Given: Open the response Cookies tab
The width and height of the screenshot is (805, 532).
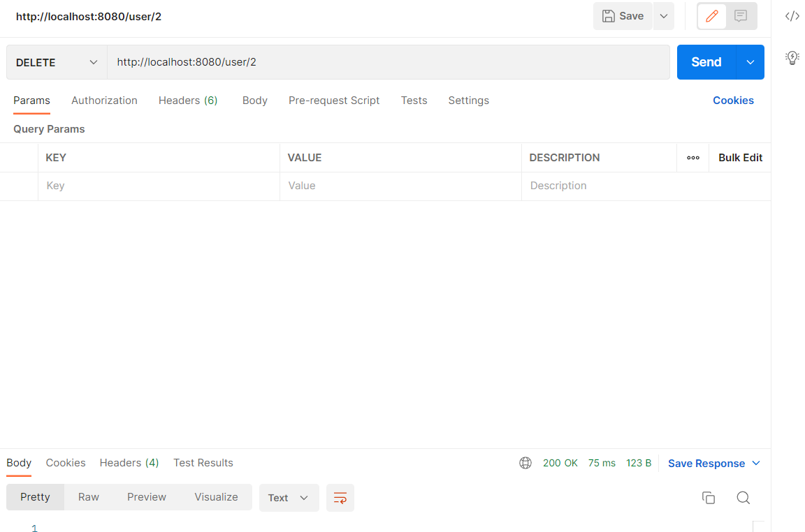Looking at the screenshot, I should tap(66, 463).
